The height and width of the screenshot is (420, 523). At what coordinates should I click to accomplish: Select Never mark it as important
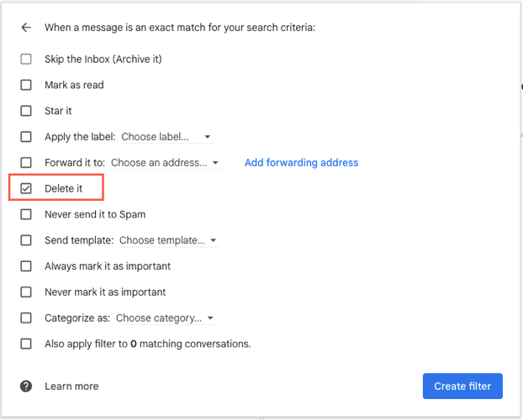click(26, 292)
